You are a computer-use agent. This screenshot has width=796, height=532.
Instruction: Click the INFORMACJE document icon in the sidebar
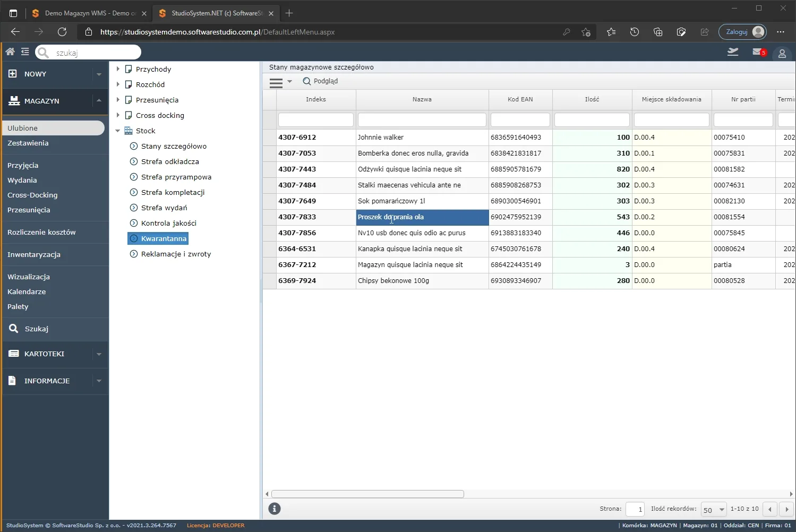click(13, 381)
